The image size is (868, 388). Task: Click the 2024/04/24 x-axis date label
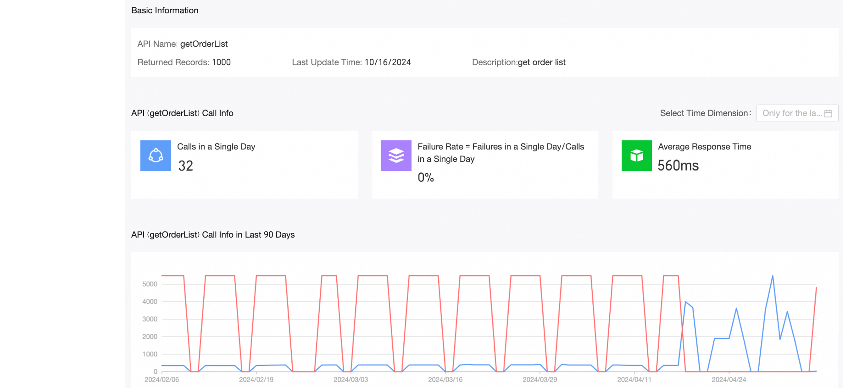coord(729,380)
